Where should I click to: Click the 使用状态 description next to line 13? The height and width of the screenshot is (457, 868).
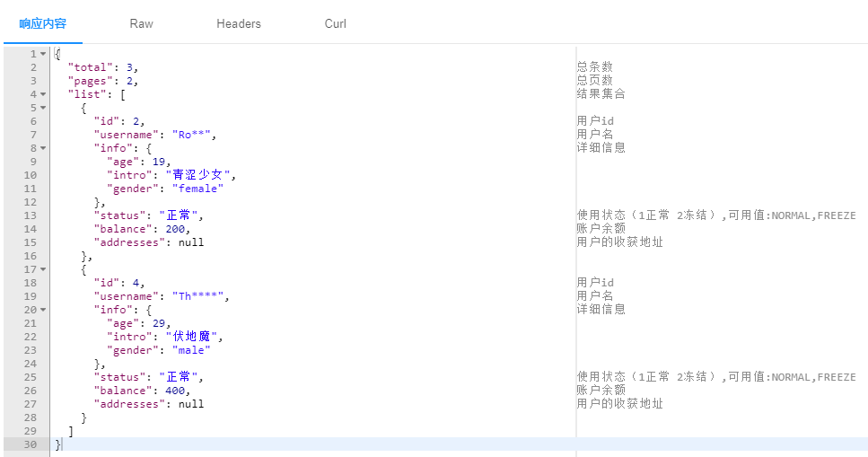click(x=716, y=215)
